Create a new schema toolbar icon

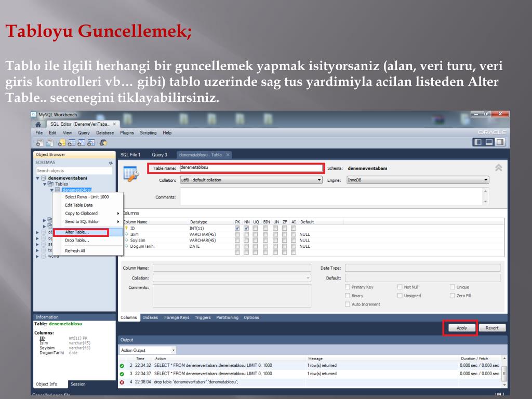[x=61, y=143]
